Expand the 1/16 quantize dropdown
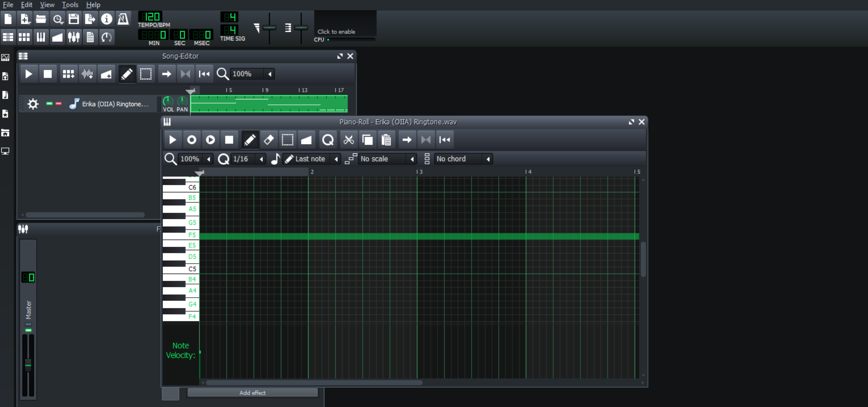Screen dimensions: 868x407 click(x=261, y=159)
